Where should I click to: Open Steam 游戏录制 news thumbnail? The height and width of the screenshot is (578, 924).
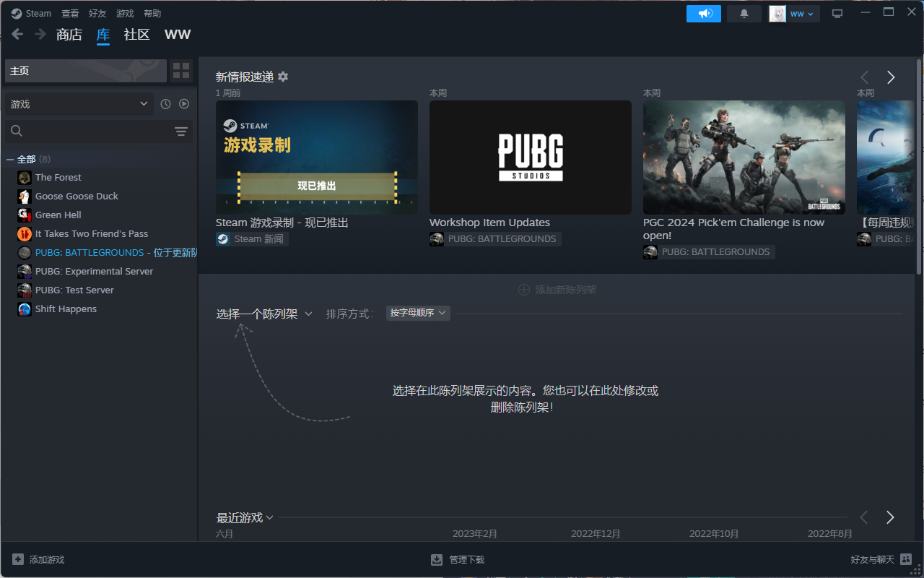(x=317, y=158)
